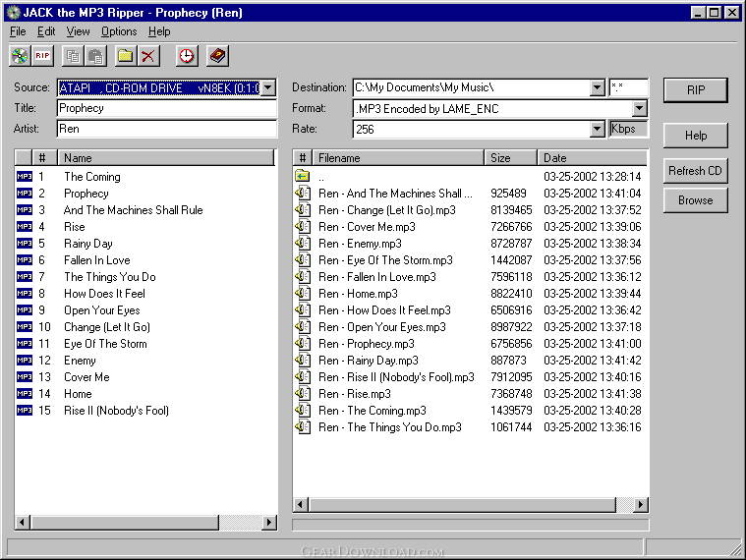746x560 pixels.
Task: Click audio file icon for Ren - Prophecy.mp3
Action: coord(303,343)
